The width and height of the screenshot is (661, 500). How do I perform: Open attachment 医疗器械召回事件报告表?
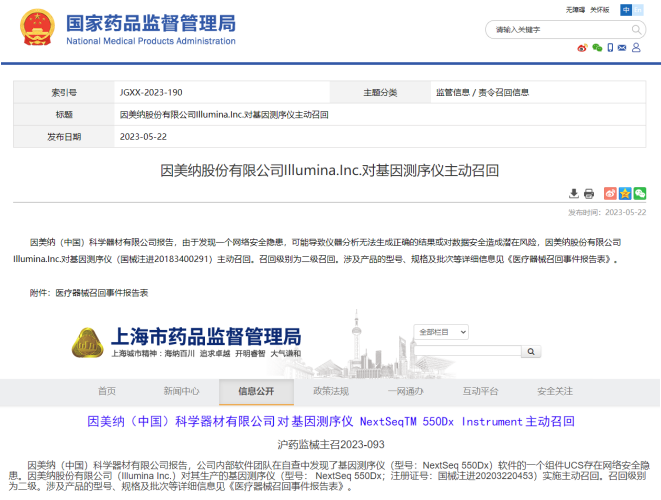coord(101,292)
